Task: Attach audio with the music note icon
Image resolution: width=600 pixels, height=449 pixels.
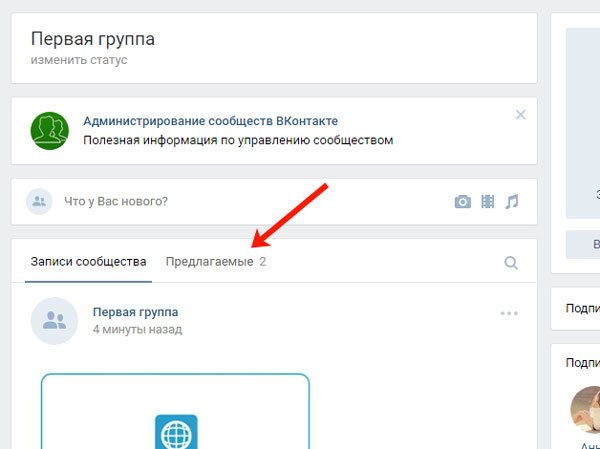Action: click(512, 201)
